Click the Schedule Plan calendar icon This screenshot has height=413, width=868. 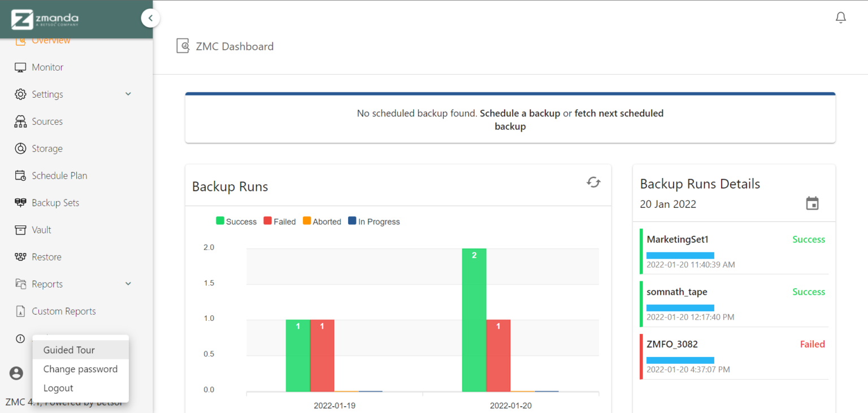click(x=20, y=175)
